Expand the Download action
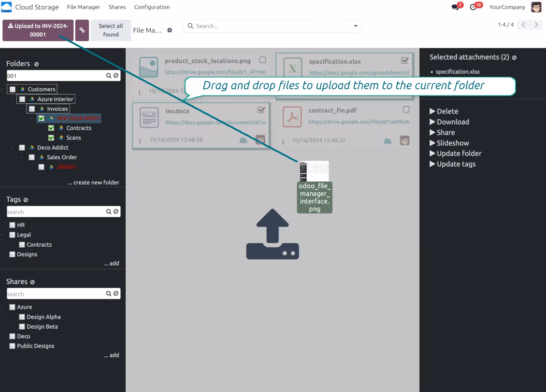546x392 pixels. [449, 122]
